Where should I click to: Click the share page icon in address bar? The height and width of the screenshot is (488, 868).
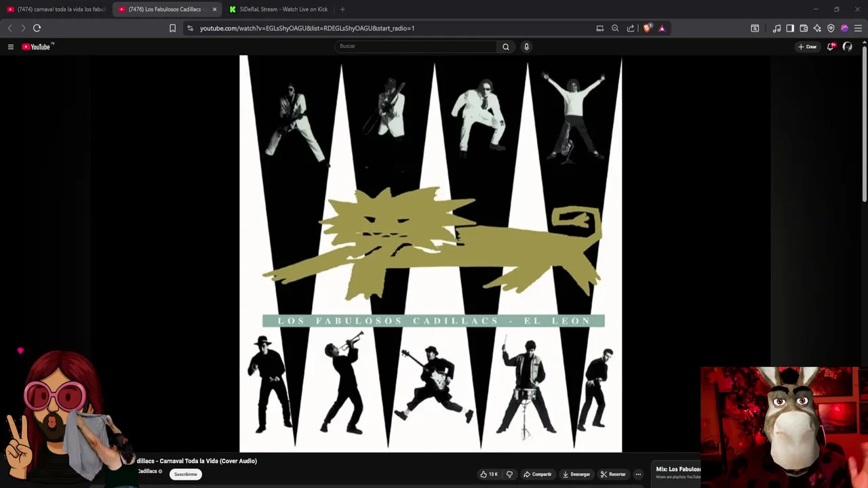coord(631,28)
